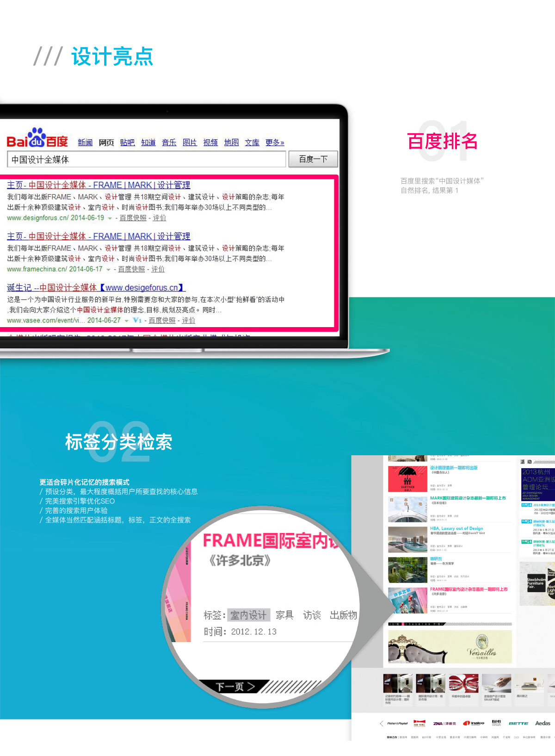Click the ZNA 泽碧克 logo

coord(444,723)
